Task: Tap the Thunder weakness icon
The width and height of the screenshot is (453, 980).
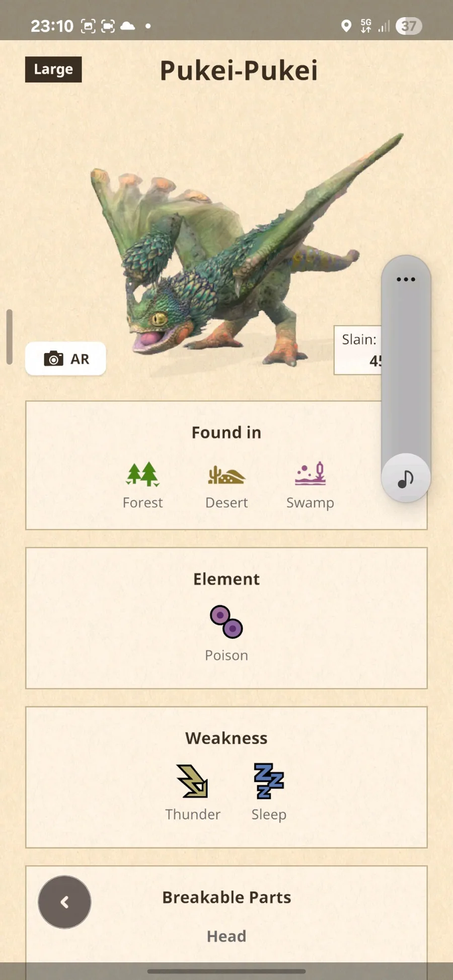Action: 192,781
